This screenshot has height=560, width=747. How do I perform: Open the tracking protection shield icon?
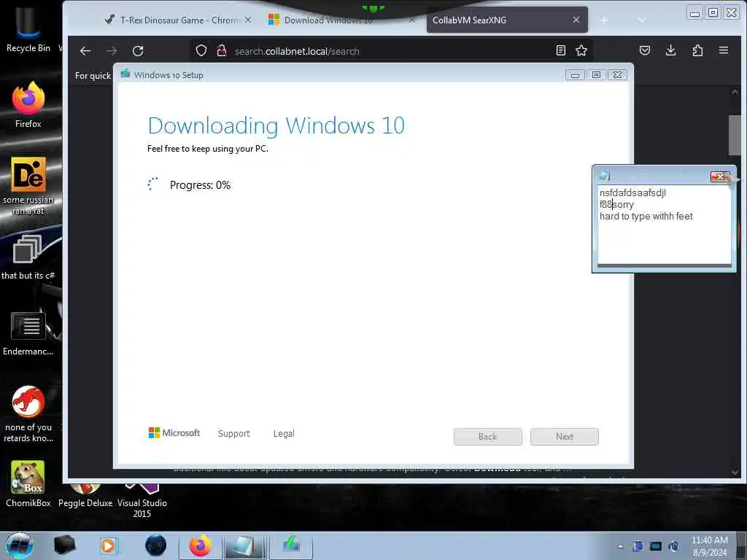pyautogui.click(x=201, y=50)
